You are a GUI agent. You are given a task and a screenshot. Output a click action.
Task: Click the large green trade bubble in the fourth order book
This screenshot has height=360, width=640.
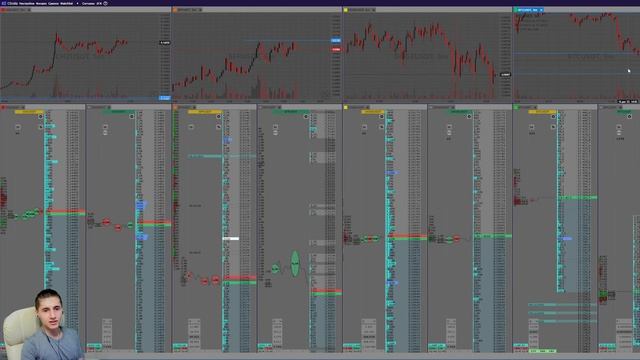[x=295, y=264]
